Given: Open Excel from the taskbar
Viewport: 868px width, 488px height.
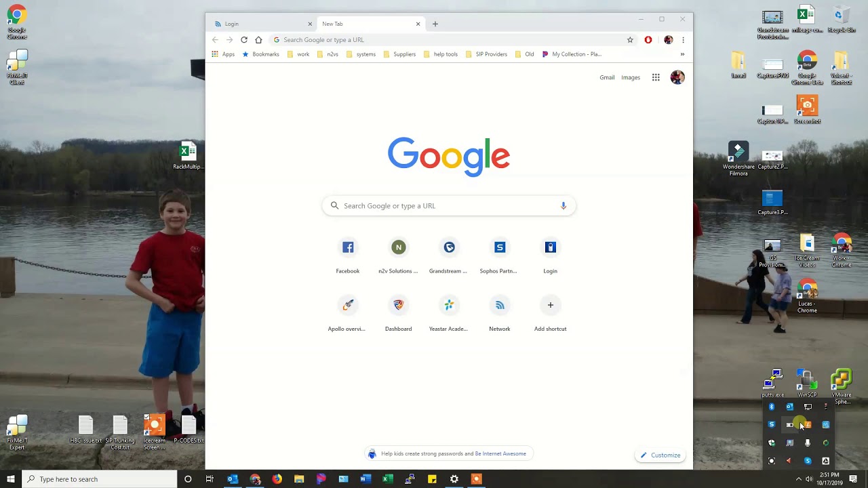Looking at the screenshot, I should point(388,479).
